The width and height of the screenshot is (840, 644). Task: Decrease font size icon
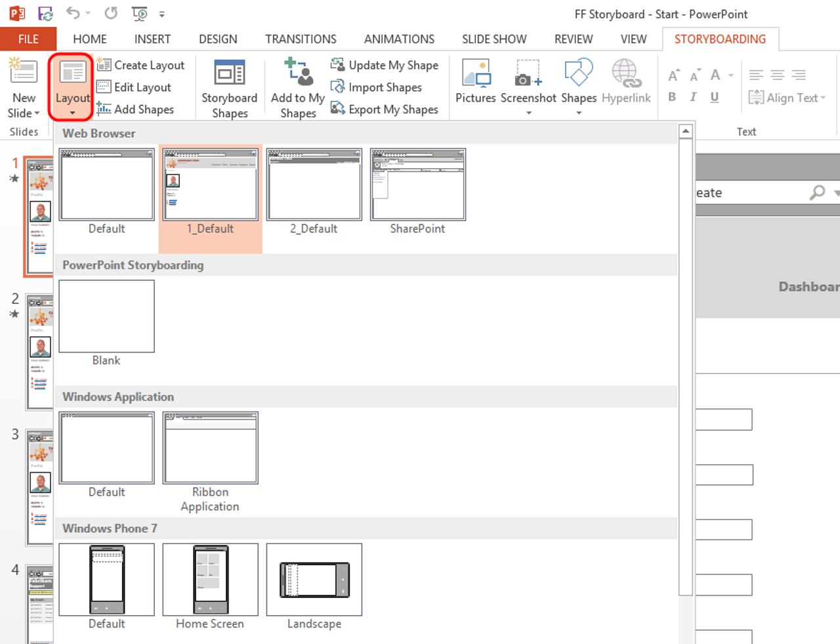pos(694,75)
